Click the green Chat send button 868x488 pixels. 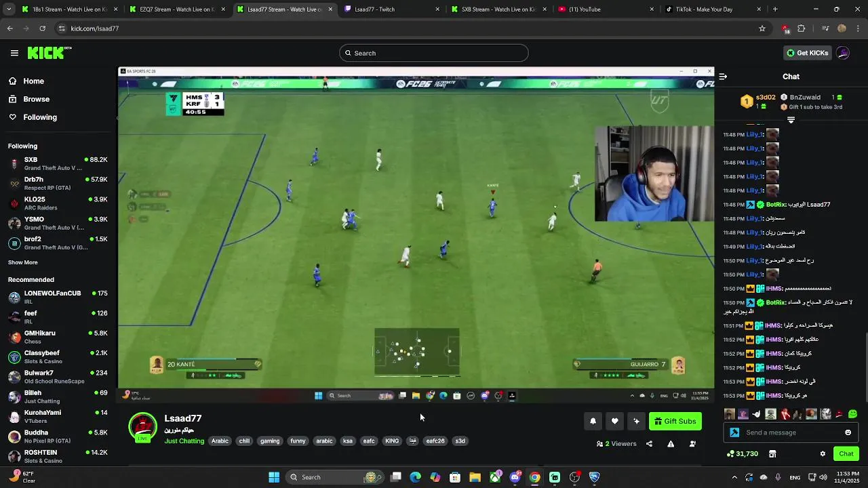pos(846,453)
